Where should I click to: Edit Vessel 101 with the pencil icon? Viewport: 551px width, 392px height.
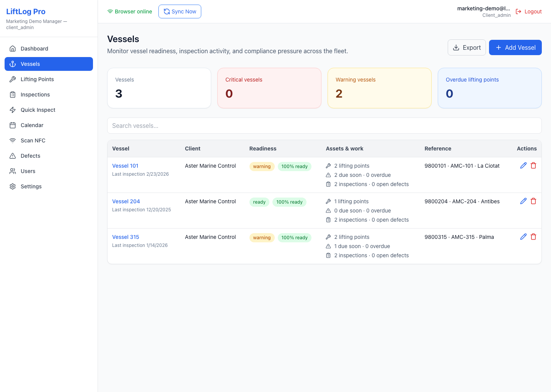523,165
